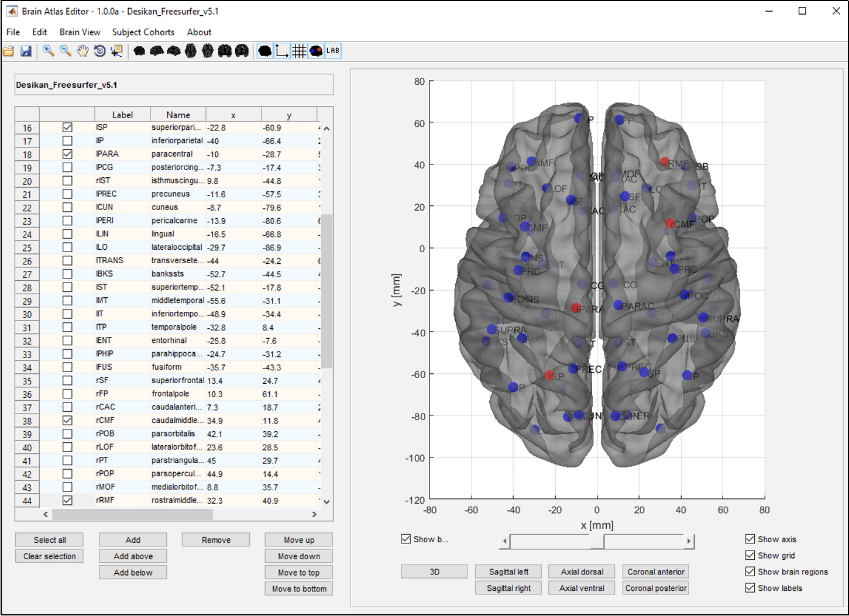This screenshot has height=616, width=849.
Task: Toggle the show grid toolbar icon
Action: [x=299, y=51]
